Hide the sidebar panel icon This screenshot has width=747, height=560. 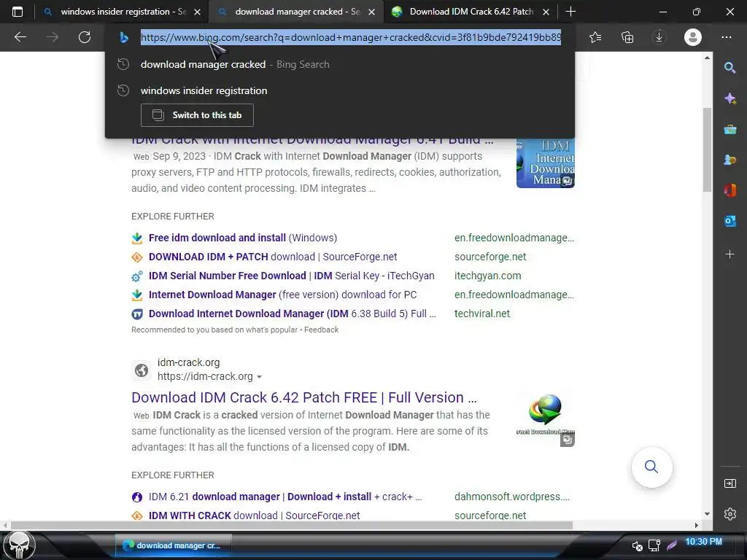729,484
